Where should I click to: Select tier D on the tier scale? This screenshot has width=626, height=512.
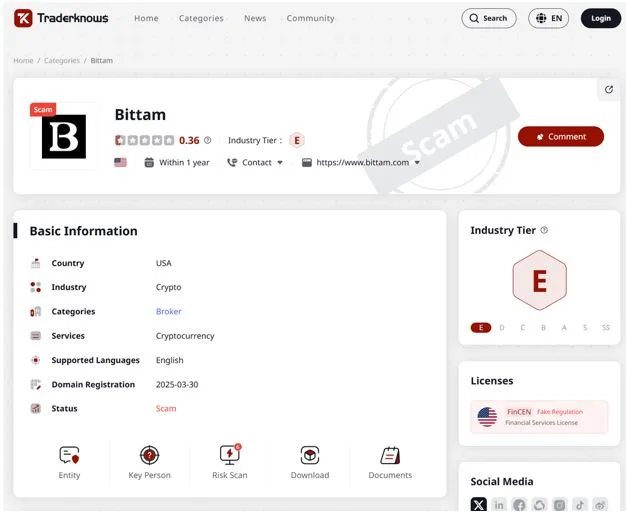[502, 328]
